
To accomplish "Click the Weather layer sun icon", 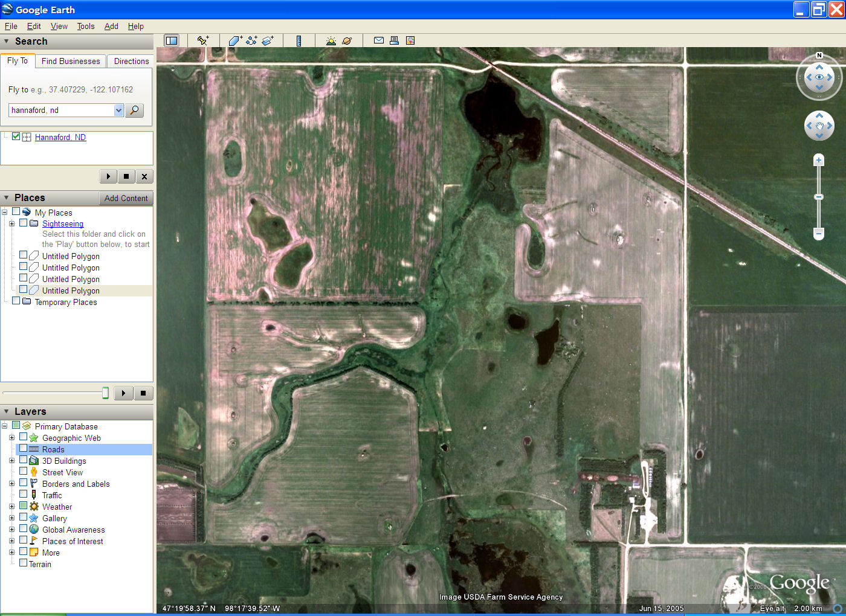I will click(34, 507).
